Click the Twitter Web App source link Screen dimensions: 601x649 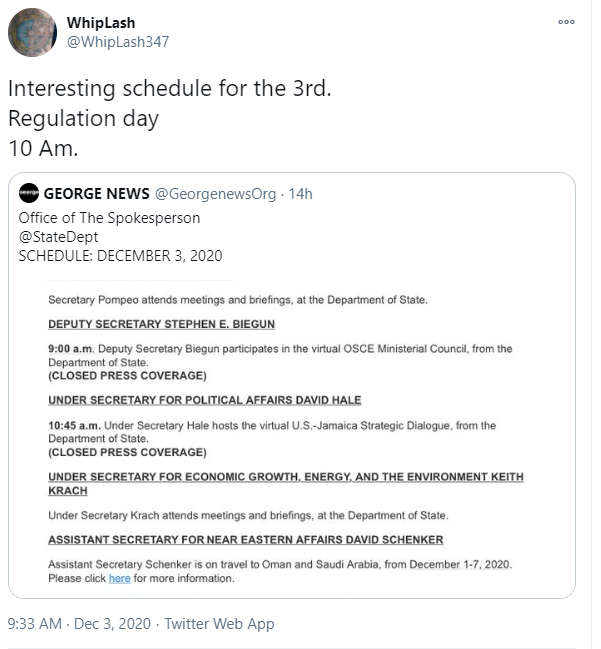point(219,623)
